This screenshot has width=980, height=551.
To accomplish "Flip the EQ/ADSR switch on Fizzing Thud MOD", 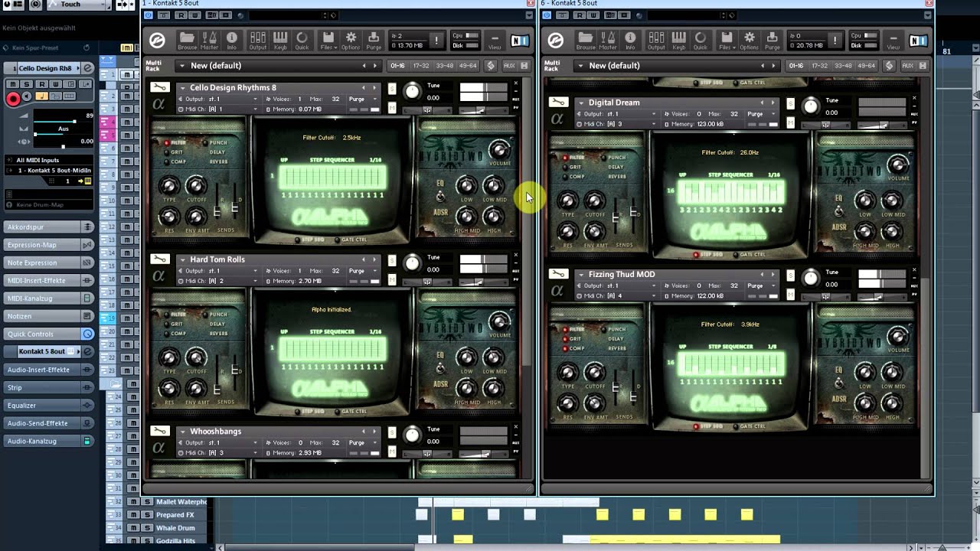I will pyautogui.click(x=839, y=381).
